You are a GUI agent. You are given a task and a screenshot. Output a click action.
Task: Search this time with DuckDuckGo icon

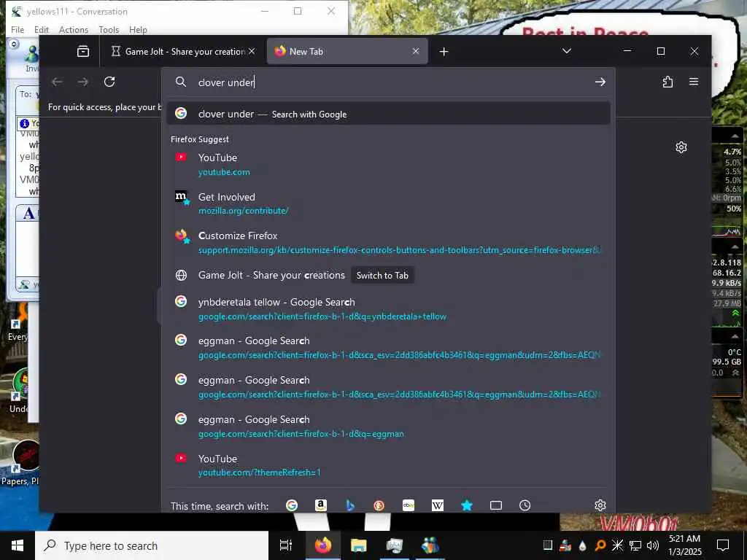pyautogui.click(x=379, y=505)
